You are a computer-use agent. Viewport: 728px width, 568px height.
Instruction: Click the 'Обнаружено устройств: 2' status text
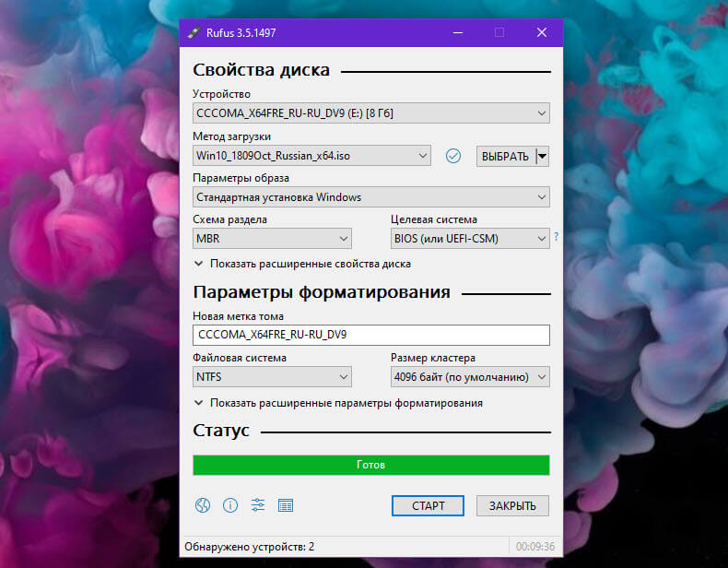(x=250, y=547)
